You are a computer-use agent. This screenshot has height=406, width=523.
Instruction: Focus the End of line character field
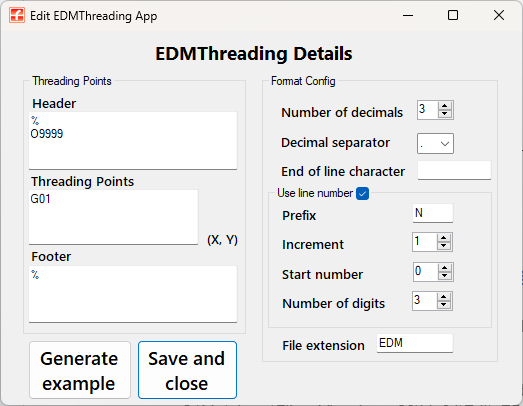[454, 170]
